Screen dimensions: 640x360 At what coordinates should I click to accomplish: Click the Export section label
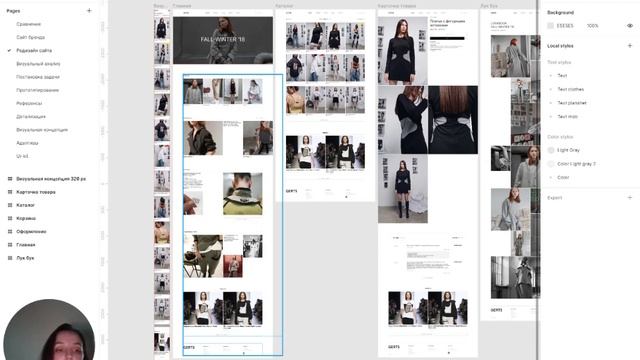pos(555,198)
